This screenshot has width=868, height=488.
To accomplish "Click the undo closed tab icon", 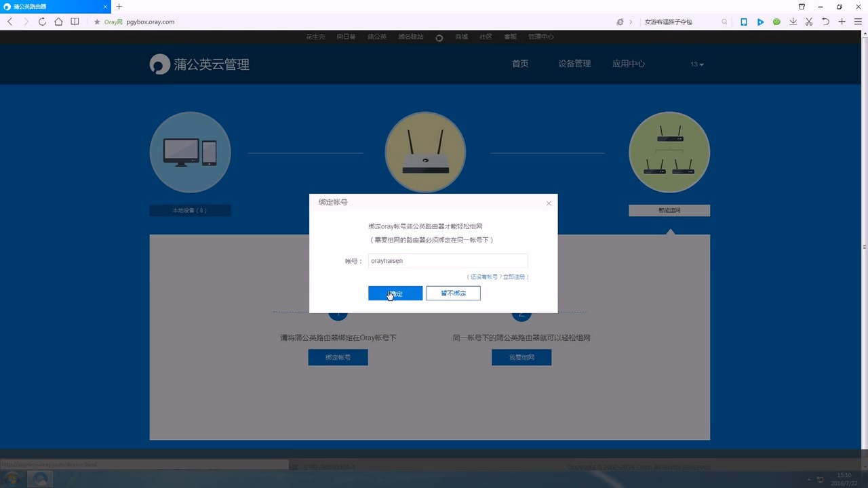I will pos(825,22).
